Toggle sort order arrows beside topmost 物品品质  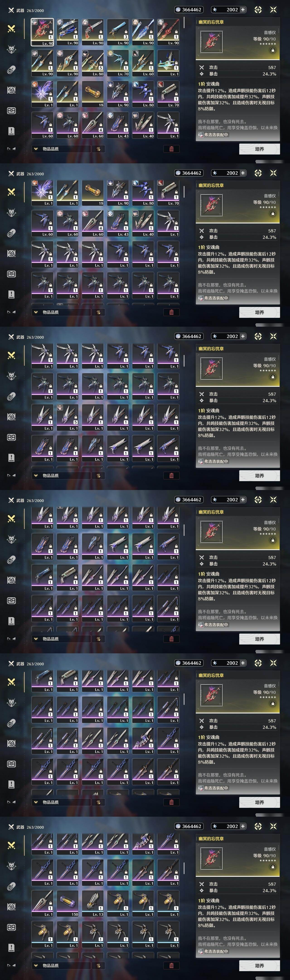tap(98, 149)
